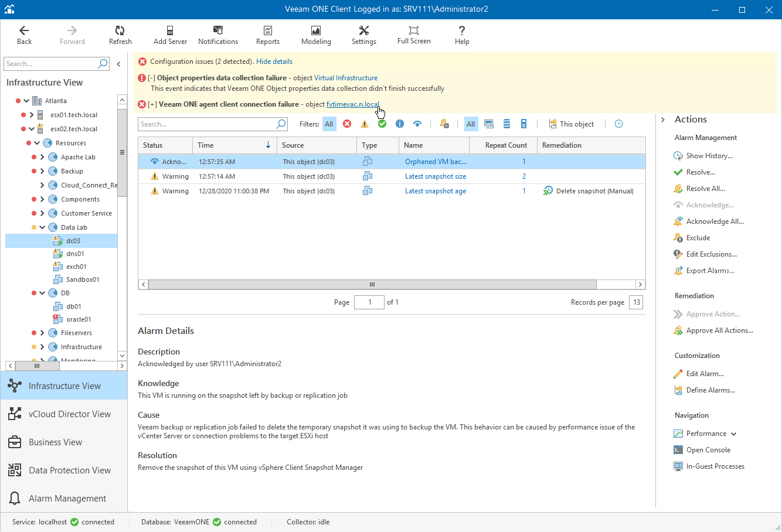Collapse the esx02.tech.local host node

[x=32, y=129]
